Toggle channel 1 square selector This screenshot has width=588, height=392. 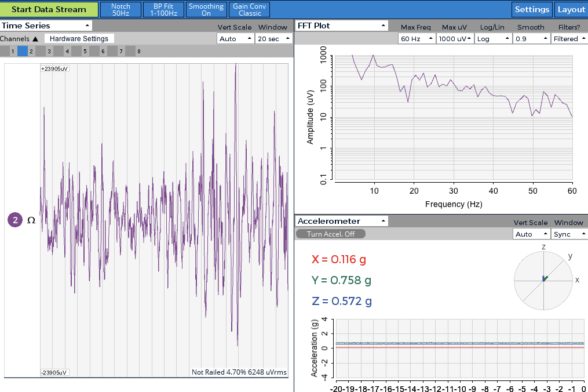click(5, 51)
